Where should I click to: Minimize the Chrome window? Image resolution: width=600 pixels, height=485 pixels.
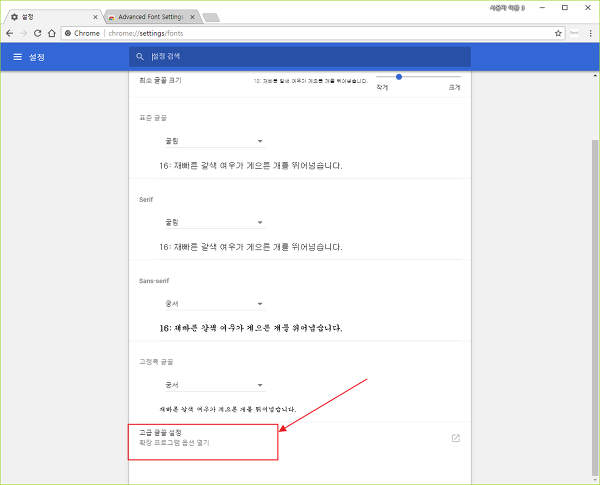tap(542, 8)
